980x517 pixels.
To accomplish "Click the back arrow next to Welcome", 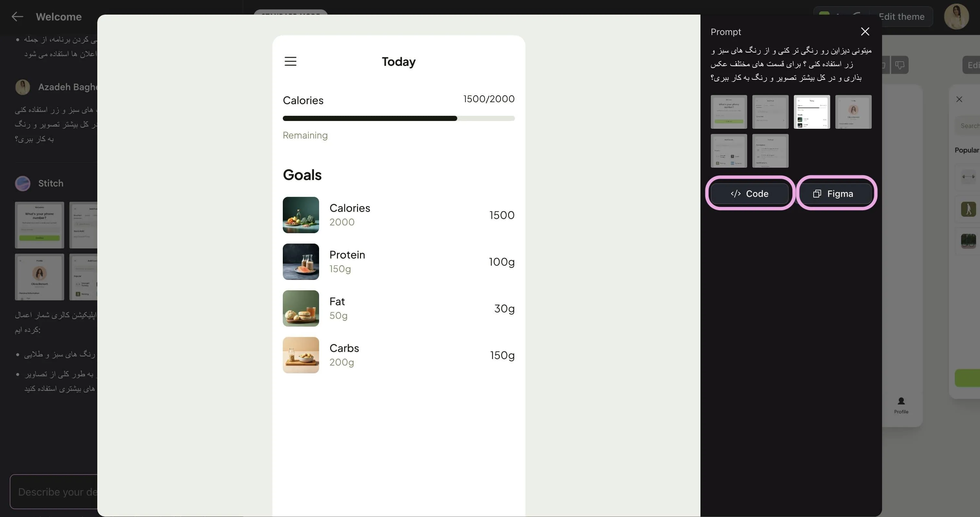I will 17,16.
